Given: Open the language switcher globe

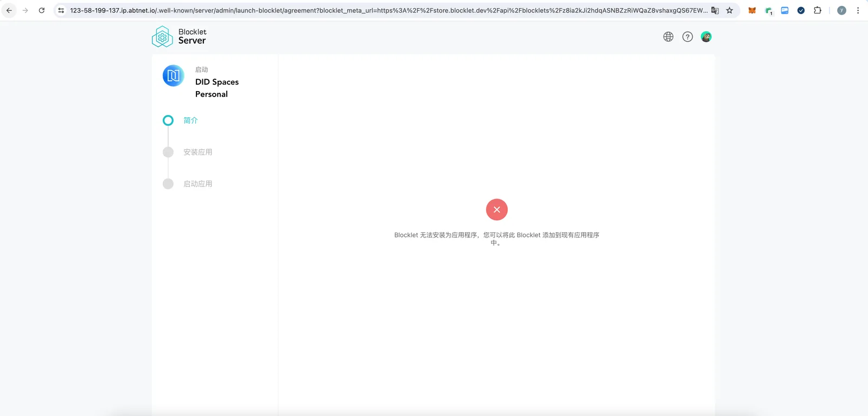Looking at the screenshot, I should (x=668, y=37).
